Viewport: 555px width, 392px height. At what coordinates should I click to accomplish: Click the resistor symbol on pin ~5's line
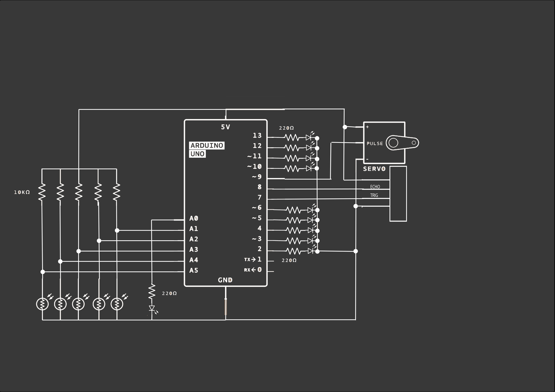pyautogui.click(x=294, y=220)
